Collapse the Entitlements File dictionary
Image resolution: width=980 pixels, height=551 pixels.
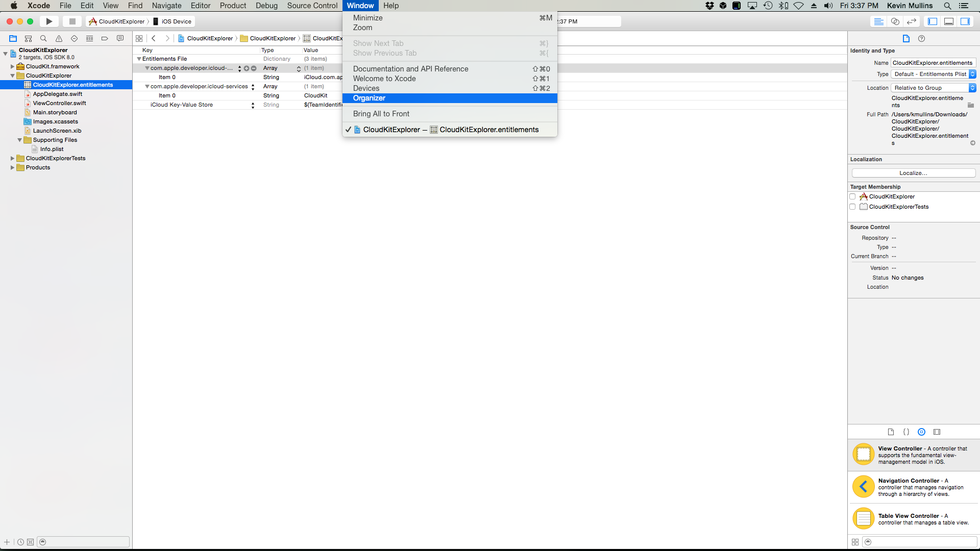[x=139, y=59]
